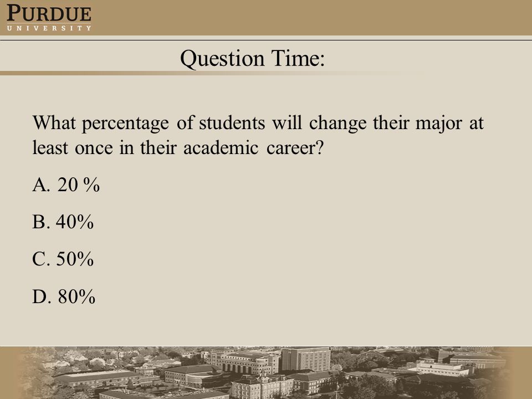Image resolution: width=532 pixels, height=399 pixels.
Task: Click the word PURDUE in the logo
Action: point(49,13)
